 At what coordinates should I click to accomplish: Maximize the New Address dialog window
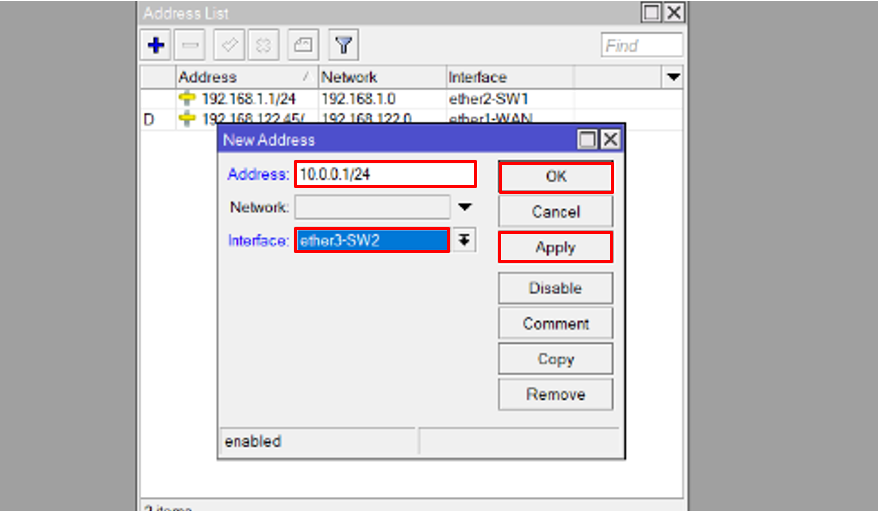(x=588, y=140)
